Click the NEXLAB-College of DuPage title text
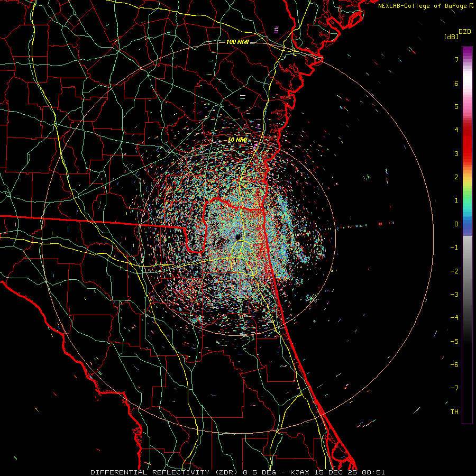The height and width of the screenshot is (476, 476). pyautogui.click(x=425, y=6)
